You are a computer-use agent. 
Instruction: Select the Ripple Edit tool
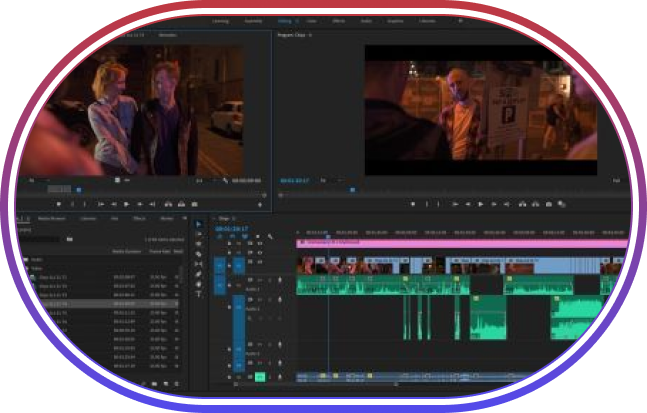(x=199, y=244)
